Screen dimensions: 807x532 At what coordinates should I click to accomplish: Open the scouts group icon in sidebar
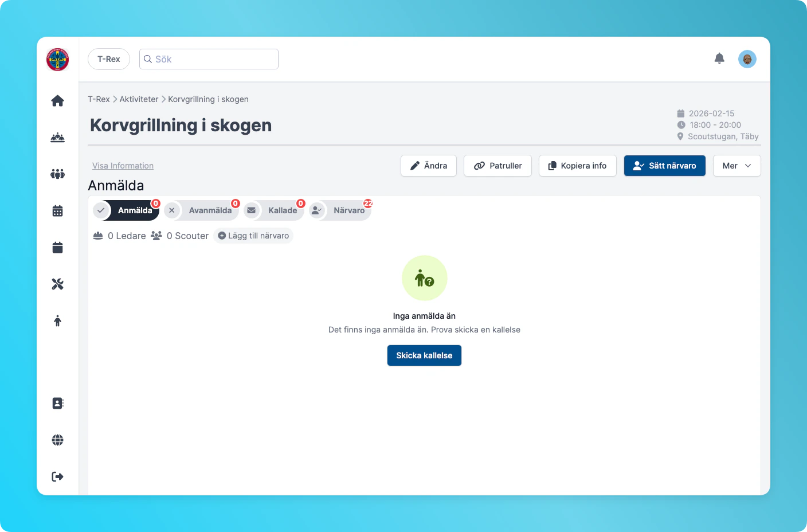tap(57, 174)
